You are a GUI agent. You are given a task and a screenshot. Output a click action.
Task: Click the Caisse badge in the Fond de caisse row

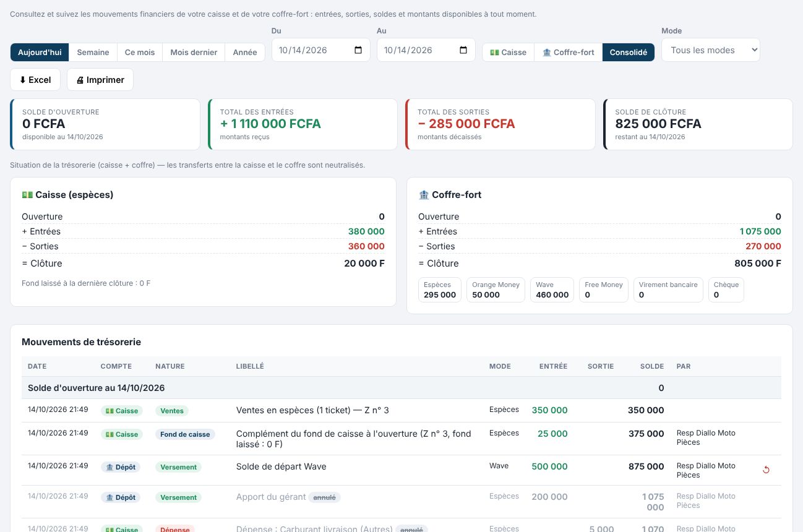pos(122,434)
